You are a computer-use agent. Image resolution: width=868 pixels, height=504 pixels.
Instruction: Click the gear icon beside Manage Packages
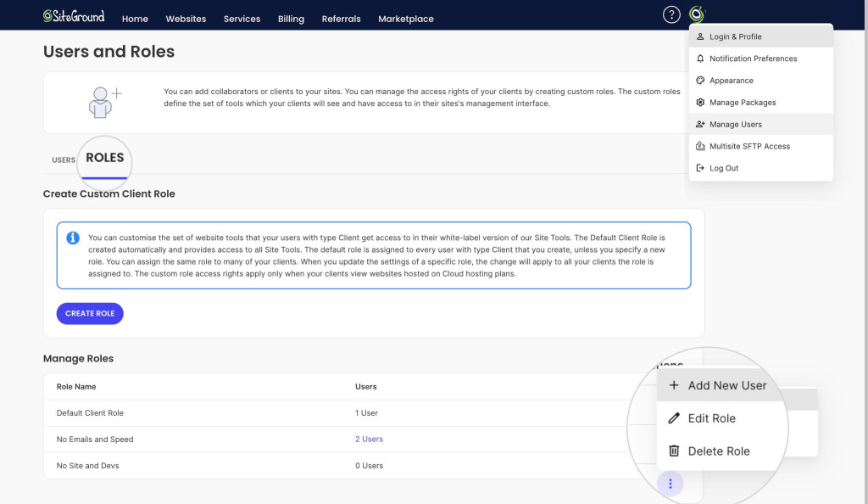coord(700,103)
